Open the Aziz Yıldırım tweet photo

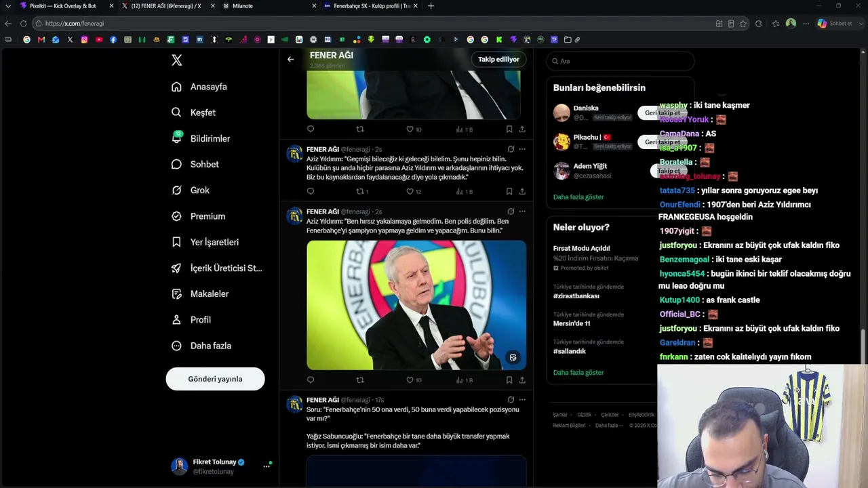pyautogui.click(x=416, y=305)
